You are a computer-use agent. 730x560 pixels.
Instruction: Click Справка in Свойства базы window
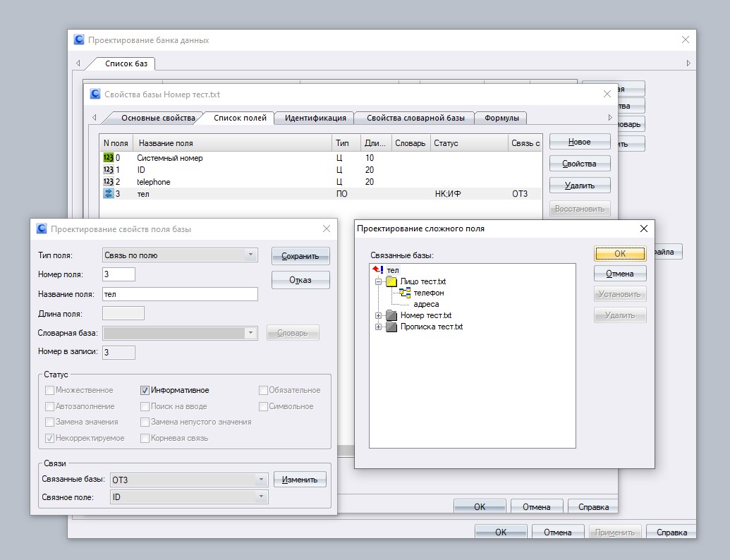click(x=593, y=506)
